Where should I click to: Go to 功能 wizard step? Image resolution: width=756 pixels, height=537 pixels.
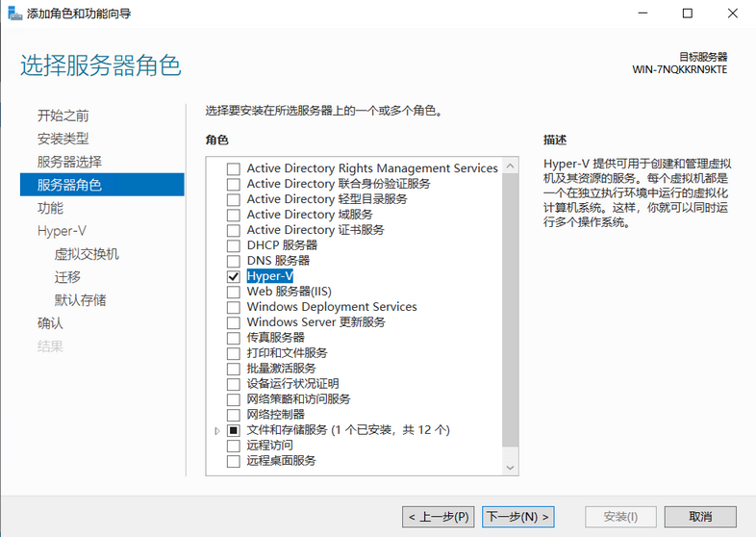click(50, 208)
